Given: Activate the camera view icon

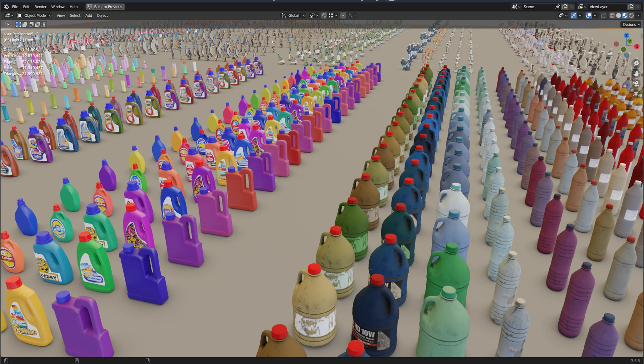Looking at the screenshot, I should 636,83.
